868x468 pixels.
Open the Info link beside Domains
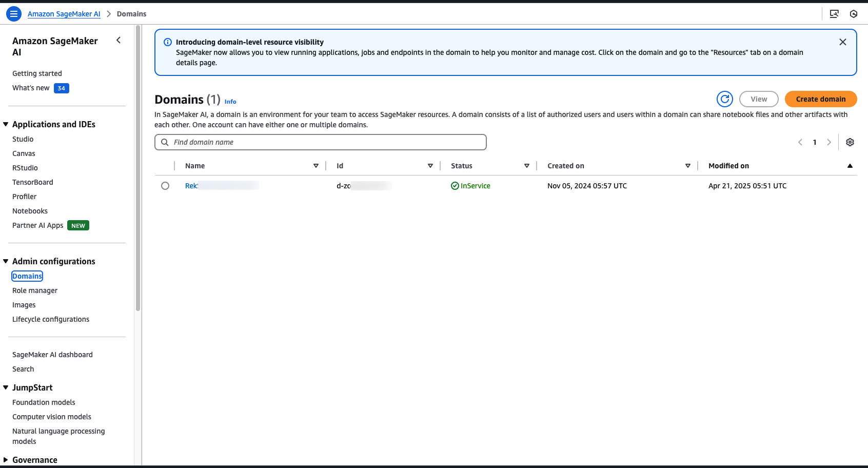coord(230,102)
